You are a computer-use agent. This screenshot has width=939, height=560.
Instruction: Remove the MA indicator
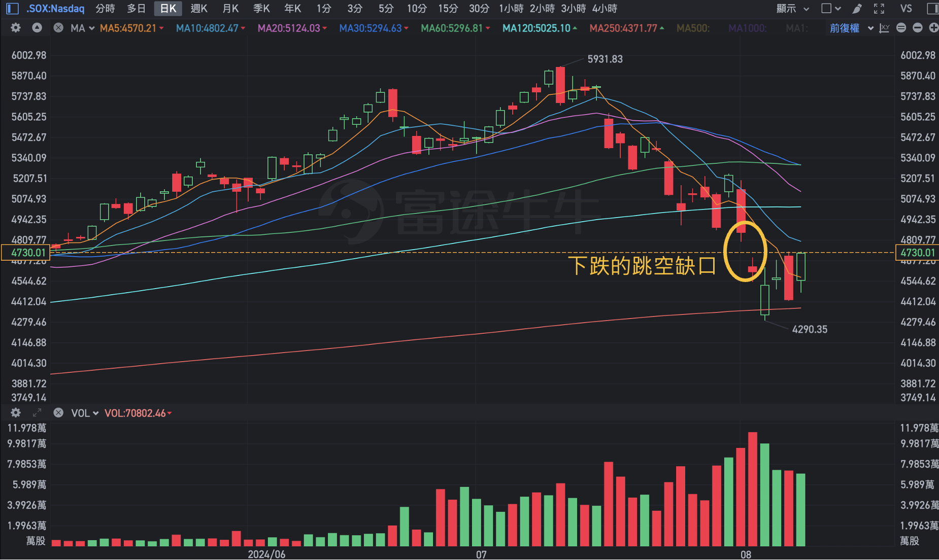click(x=58, y=28)
